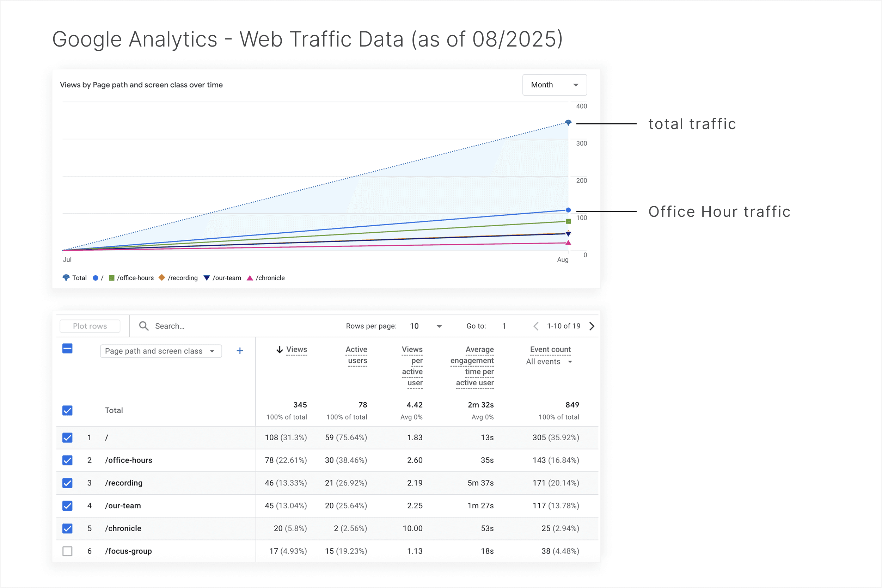882x588 pixels.
Task: Uncheck the /chronicle row checkbox
Action: click(67, 528)
